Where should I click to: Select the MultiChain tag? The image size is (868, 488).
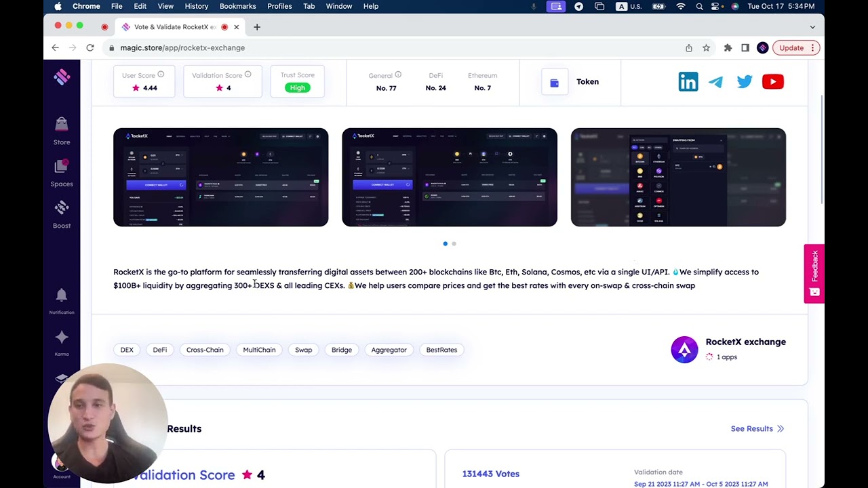click(259, 350)
